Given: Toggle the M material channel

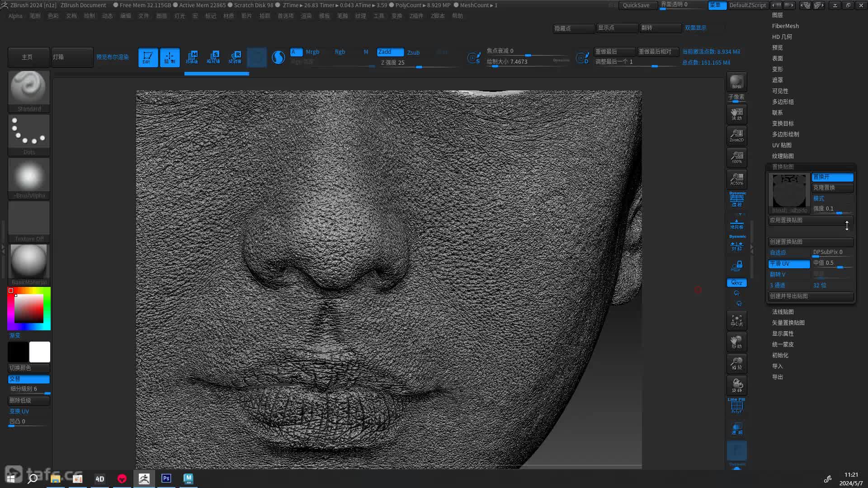Looking at the screenshot, I should click(x=366, y=52).
